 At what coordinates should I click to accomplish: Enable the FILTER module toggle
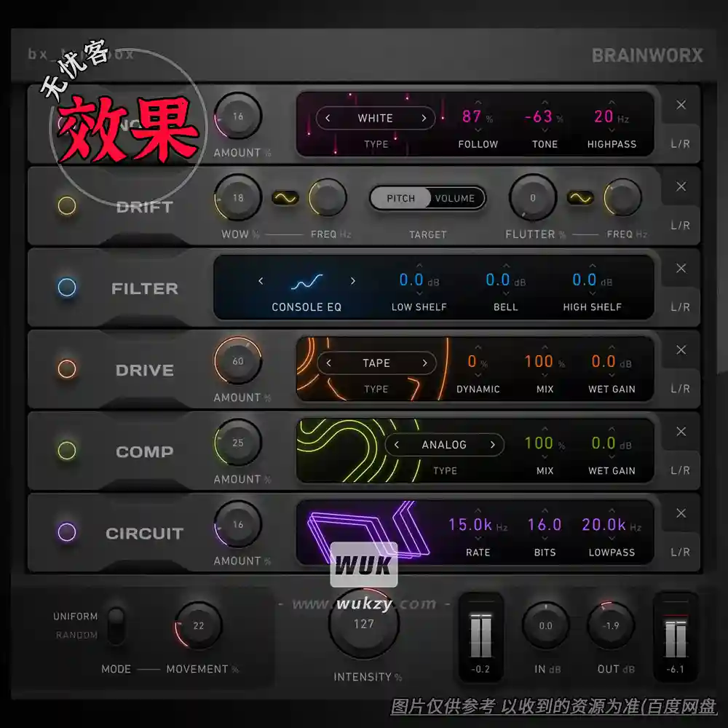67,288
